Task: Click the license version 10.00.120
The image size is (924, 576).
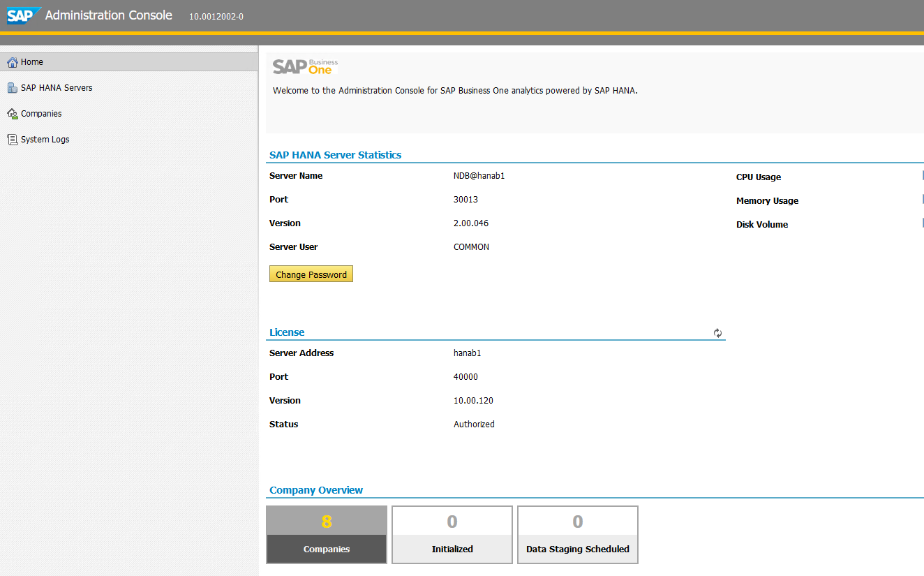Action: pyautogui.click(x=473, y=401)
